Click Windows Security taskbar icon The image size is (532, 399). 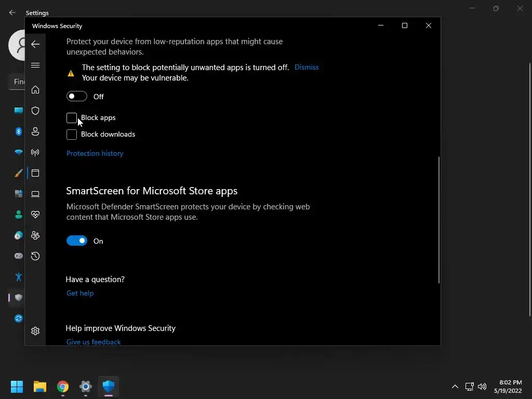pyautogui.click(x=109, y=387)
